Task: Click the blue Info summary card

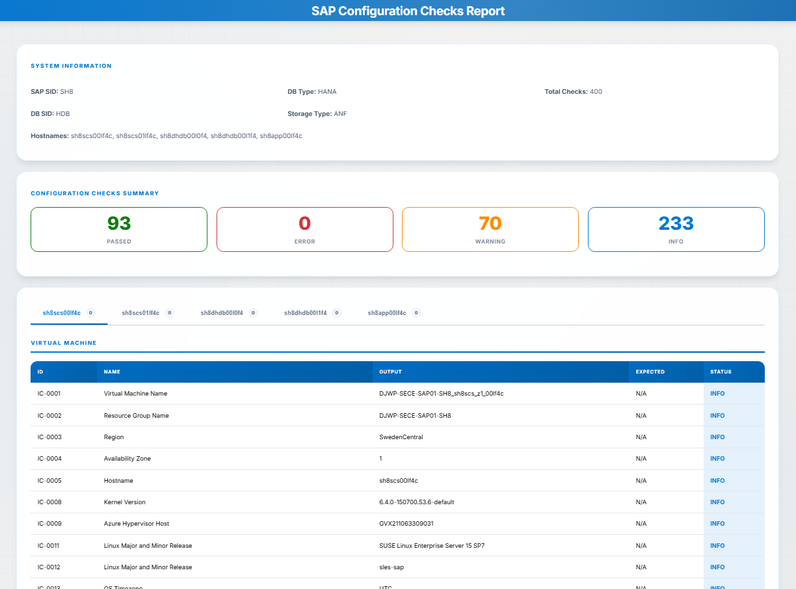Action: 676,229
